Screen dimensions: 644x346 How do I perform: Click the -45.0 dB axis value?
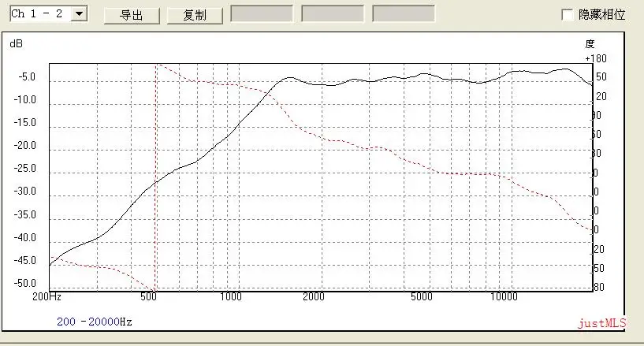click(24, 260)
